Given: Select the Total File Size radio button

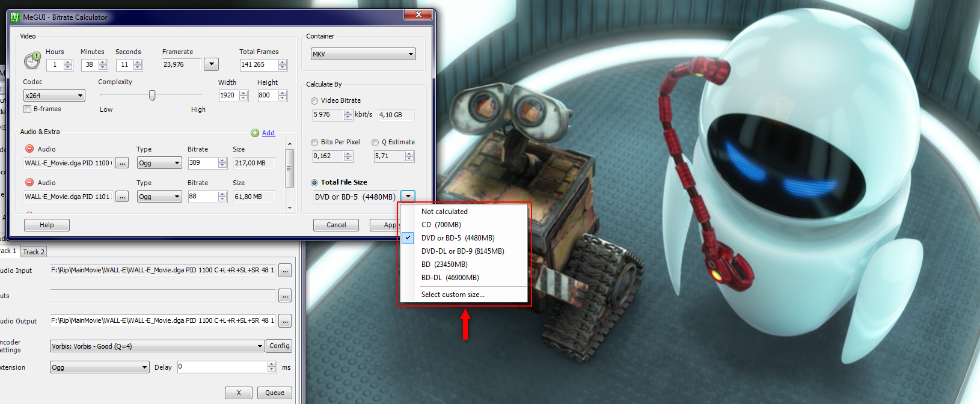Looking at the screenshot, I should 314,183.
